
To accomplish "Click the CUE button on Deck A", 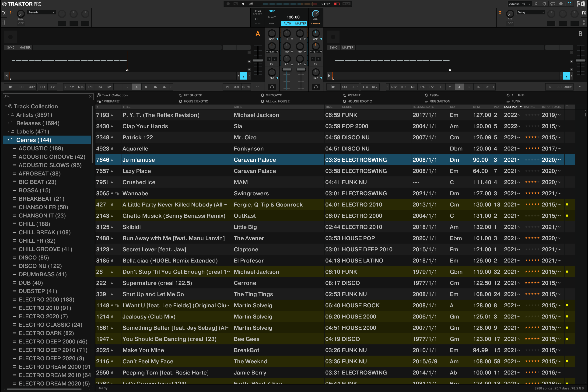I will pos(22,87).
